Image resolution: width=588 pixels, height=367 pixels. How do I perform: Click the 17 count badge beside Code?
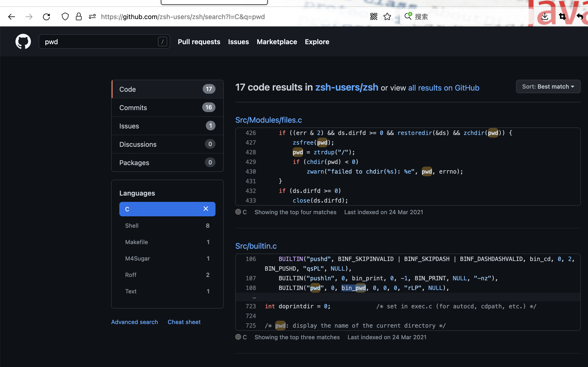(x=209, y=89)
